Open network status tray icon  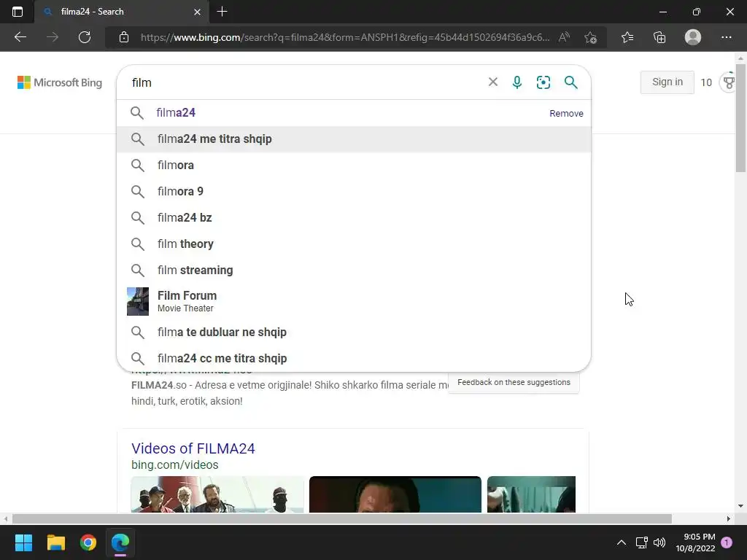[641, 542]
